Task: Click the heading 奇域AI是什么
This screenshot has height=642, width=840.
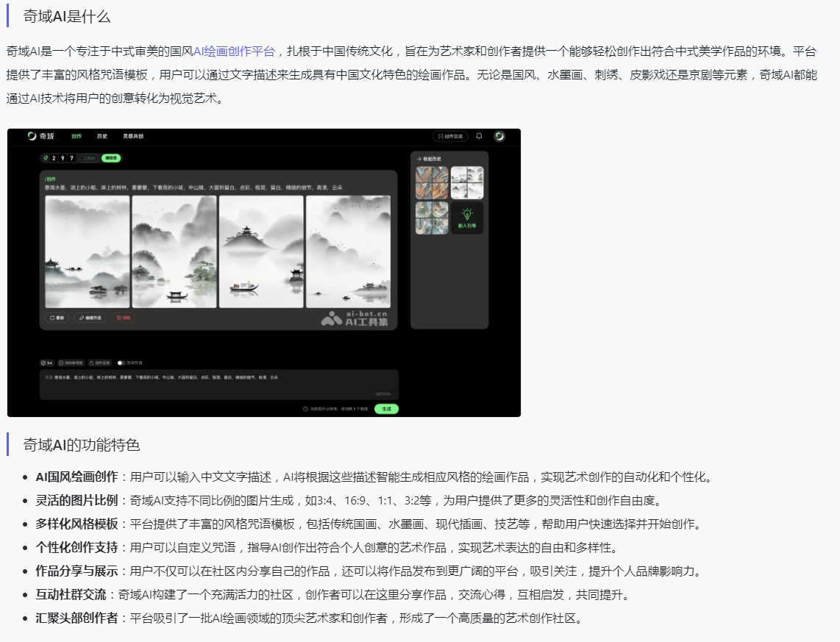Action: coord(67,17)
